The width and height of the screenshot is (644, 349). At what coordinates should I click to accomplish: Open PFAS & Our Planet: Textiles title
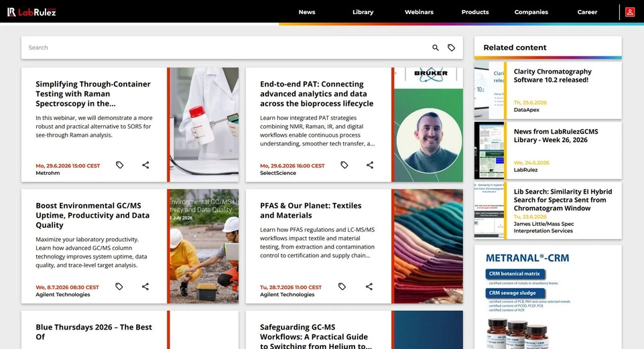pyautogui.click(x=310, y=210)
